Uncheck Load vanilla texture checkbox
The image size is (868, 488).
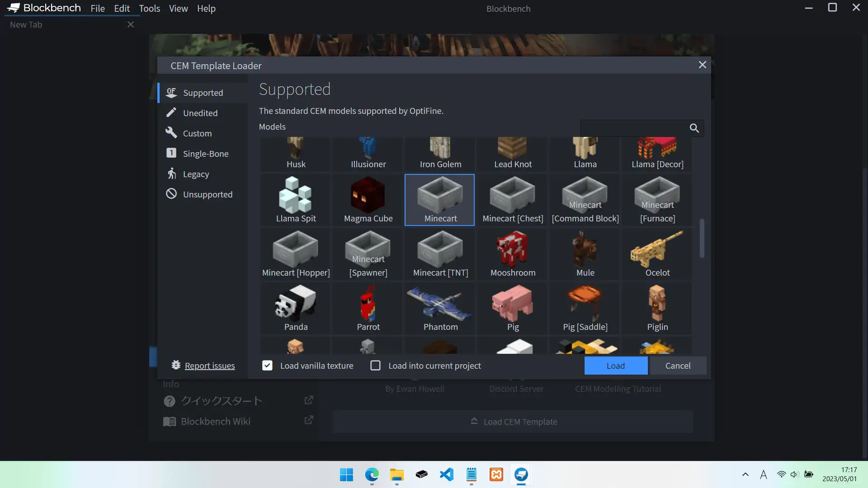(x=267, y=366)
